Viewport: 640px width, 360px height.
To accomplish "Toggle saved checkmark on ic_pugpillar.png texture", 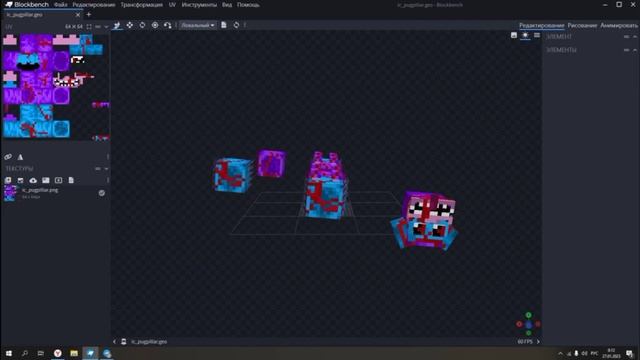I will [x=102, y=193].
